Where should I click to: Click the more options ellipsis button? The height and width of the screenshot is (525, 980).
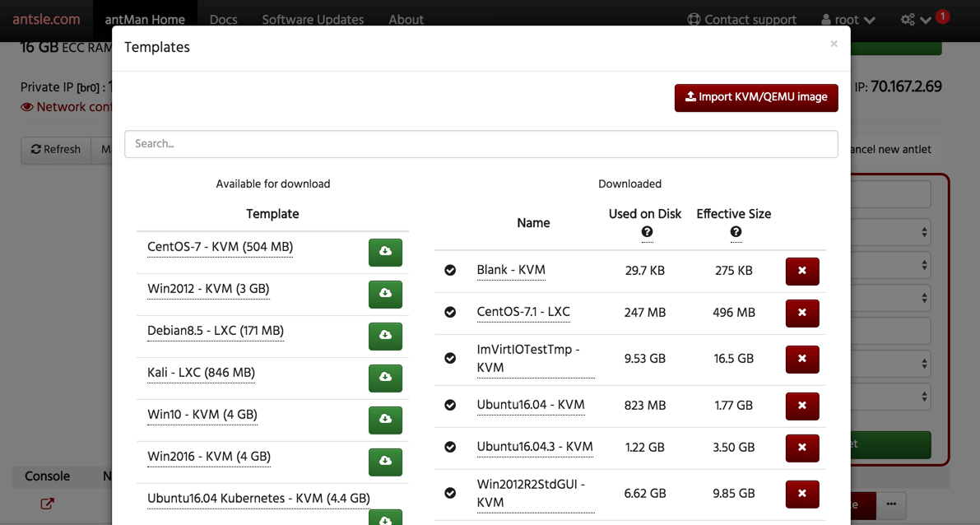tap(891, 504)
